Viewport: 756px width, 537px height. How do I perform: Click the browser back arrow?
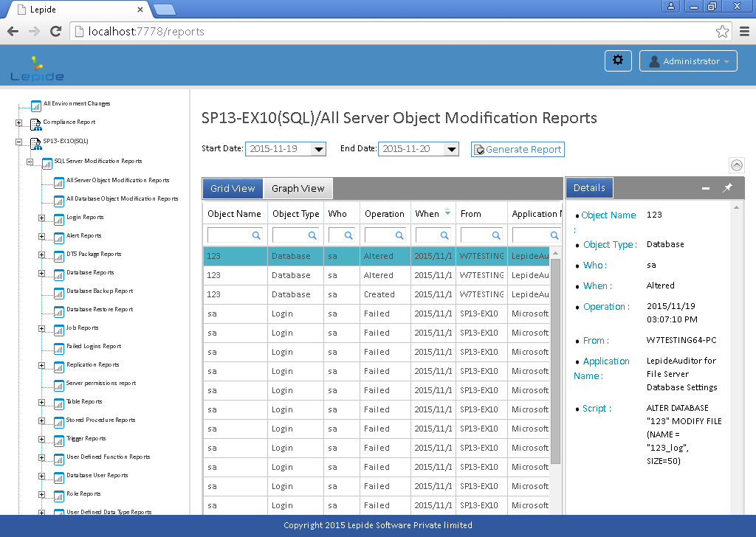pos(13,31)
